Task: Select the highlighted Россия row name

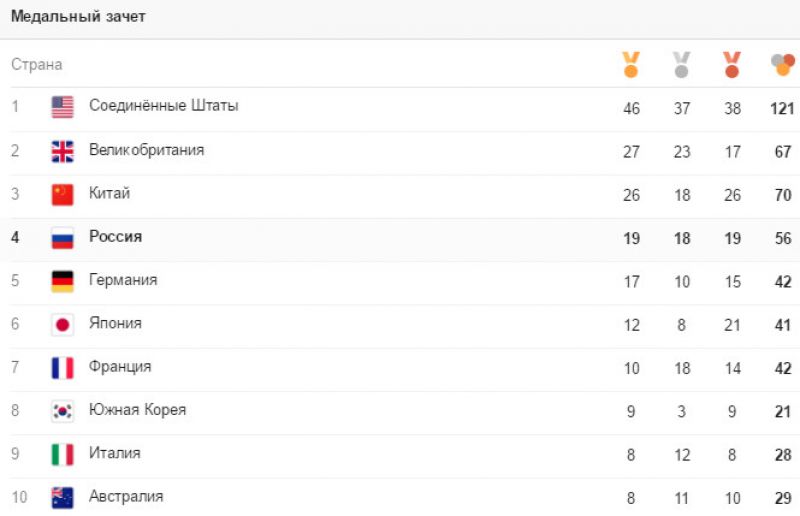Action: point(116,237)
